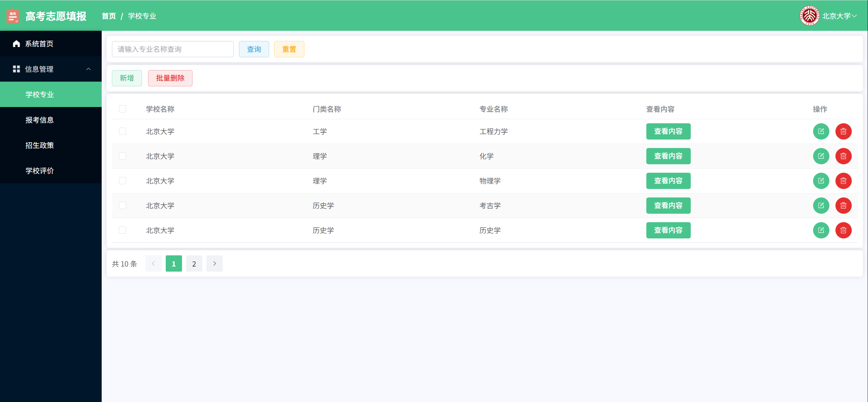Click the delete icon for 工程力学 row

point(843,131)
